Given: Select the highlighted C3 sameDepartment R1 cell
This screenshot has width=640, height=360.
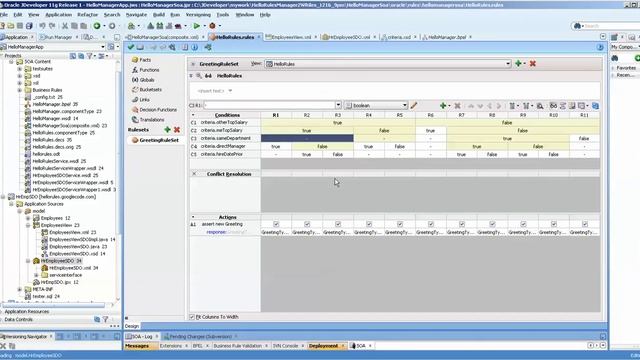Looking at the screenshot, I should (x=307, y=138).
